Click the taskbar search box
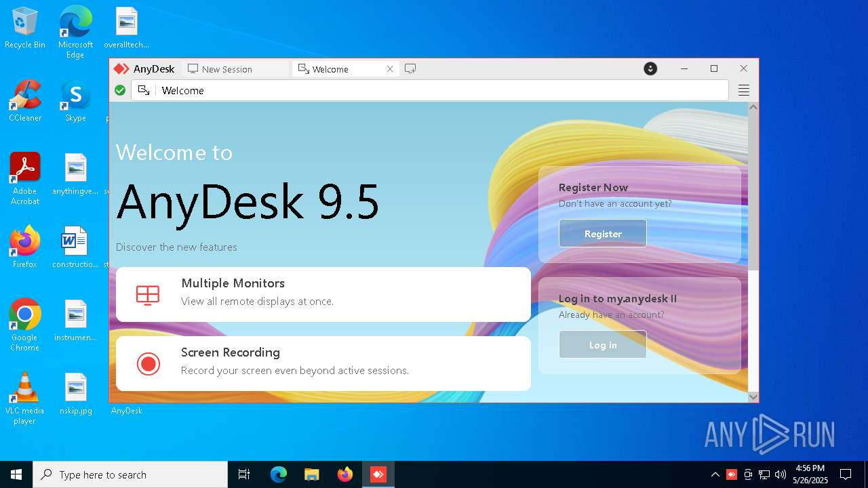 (130, 474)
